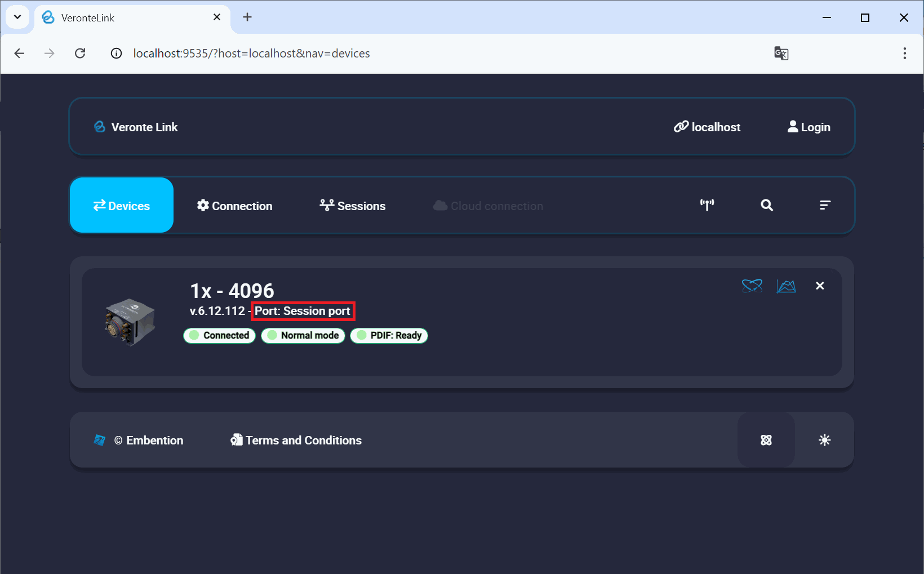
Task: Open the Veronte Ops icon on device card
Action: pos(752,286)
